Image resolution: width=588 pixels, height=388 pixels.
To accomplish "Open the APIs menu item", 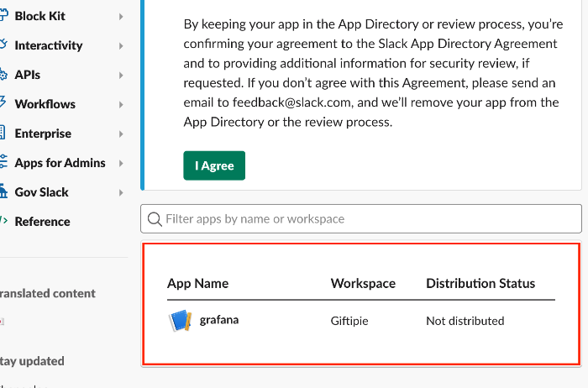I will 28,75.
